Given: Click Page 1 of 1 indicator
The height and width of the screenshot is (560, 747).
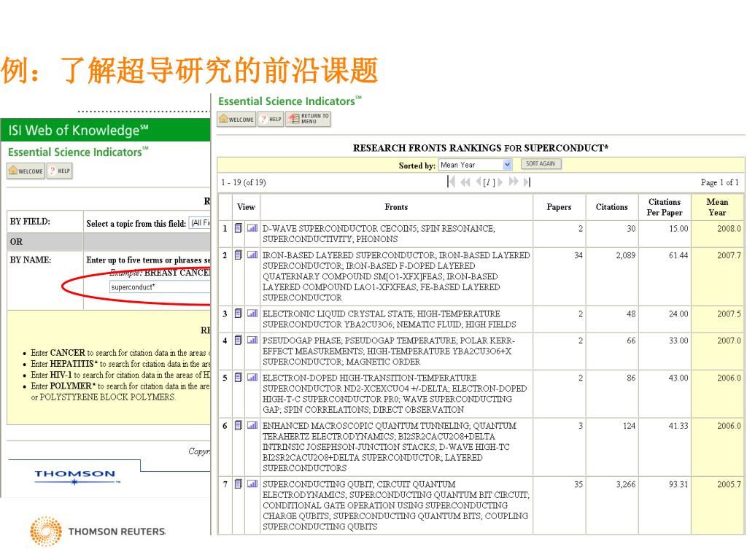Looking at the screenshot, I should pos(719,182).
